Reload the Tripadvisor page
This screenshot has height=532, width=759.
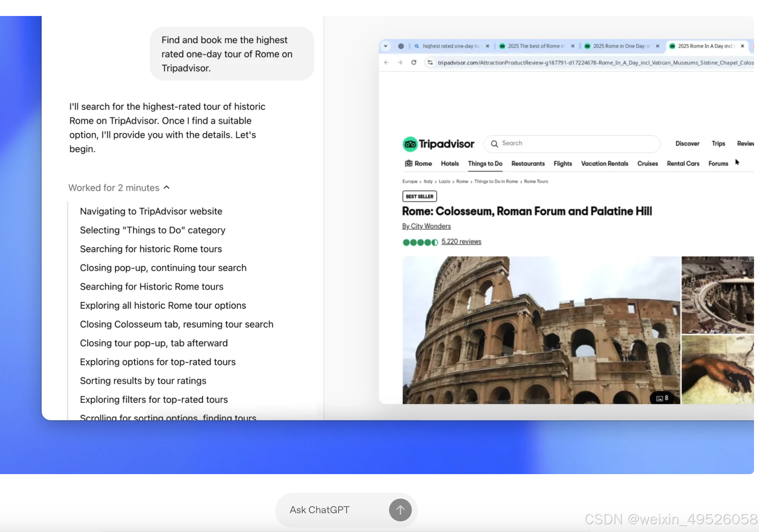point(414,63)
